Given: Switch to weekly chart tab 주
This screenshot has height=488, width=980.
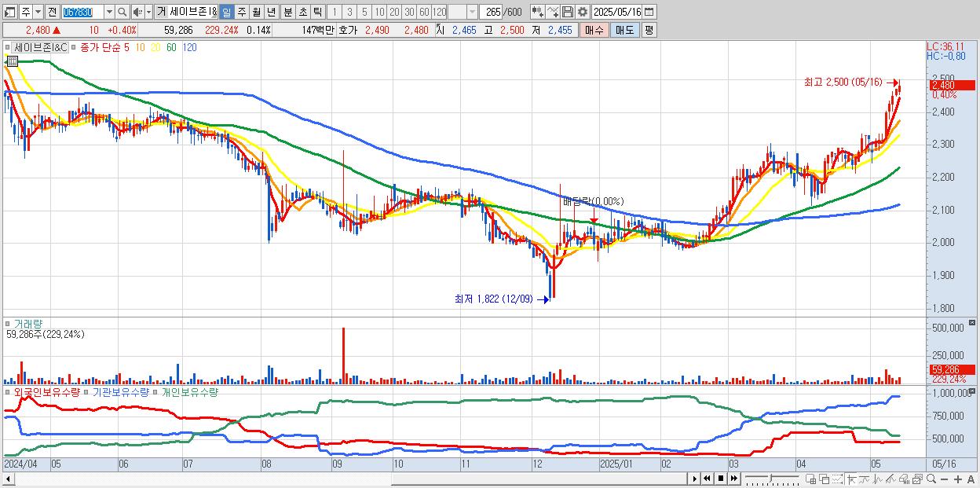Looking at the screenshot, I should pyautogui.click(x=241, y=12).
